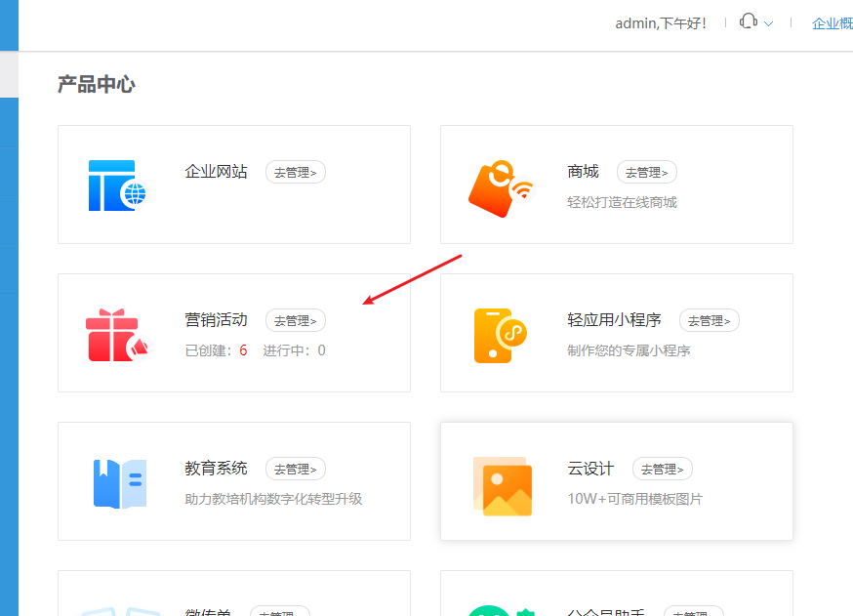Expand the dropdown arrow beside the headset icon
The image size is (853, 616).
766,22
